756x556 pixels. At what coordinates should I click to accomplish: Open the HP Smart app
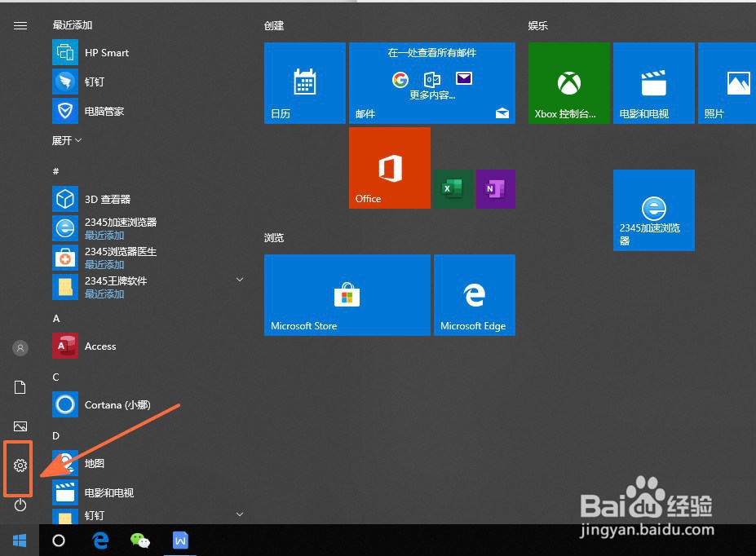click(x=106, y=52)
